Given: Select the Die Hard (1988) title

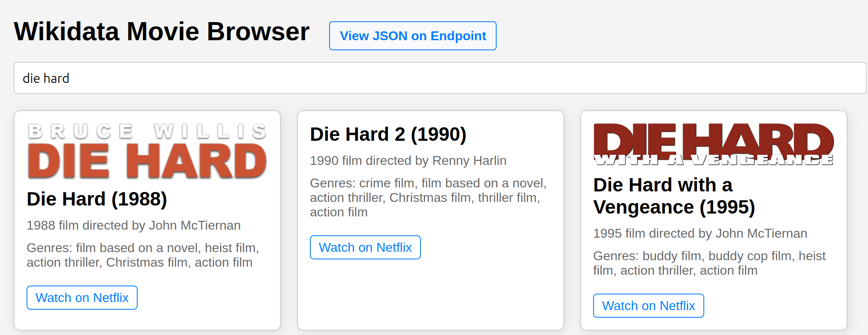Looking at the screenshot, I should click(x=97, y=199).
